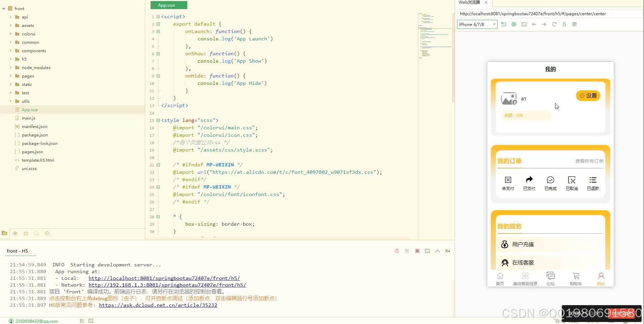Close the Web浏览器 tab
Screen dimensions: 644x324
pyautogui.click(x=486, y=2)
